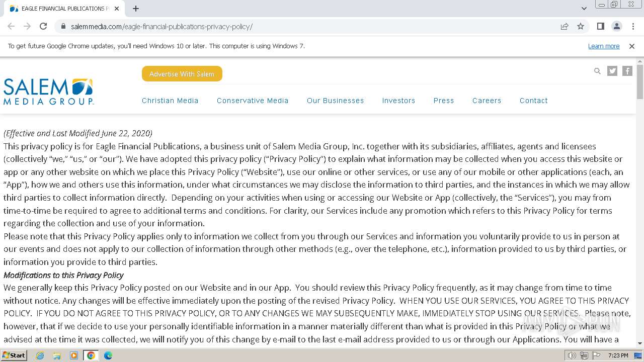Go to the Contact page

533,101
